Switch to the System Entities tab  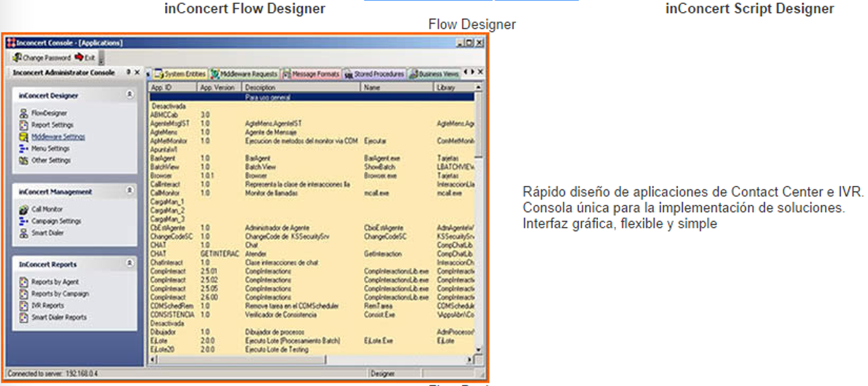(x=180, y=74)
